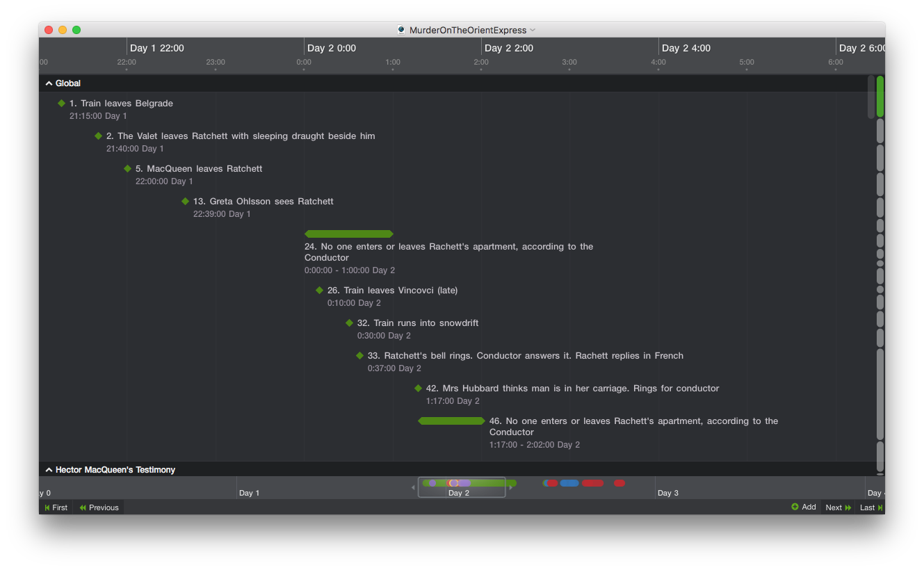Click the '22:00:00 Day 1' timestamp
Viewport: 924px width, 570px height.
point(164,181)
